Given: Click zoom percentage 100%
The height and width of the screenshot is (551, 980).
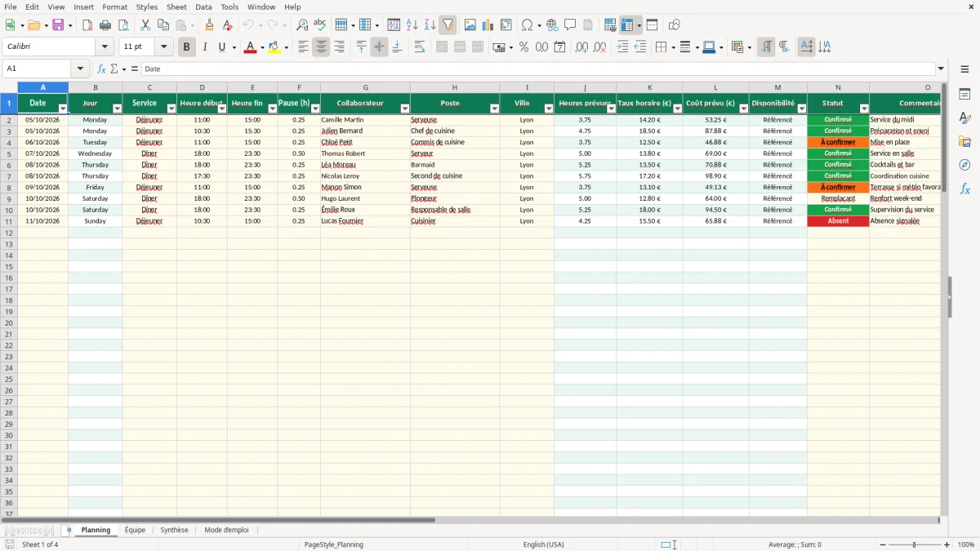Looking at the screenshot, I should click(966, 544).
